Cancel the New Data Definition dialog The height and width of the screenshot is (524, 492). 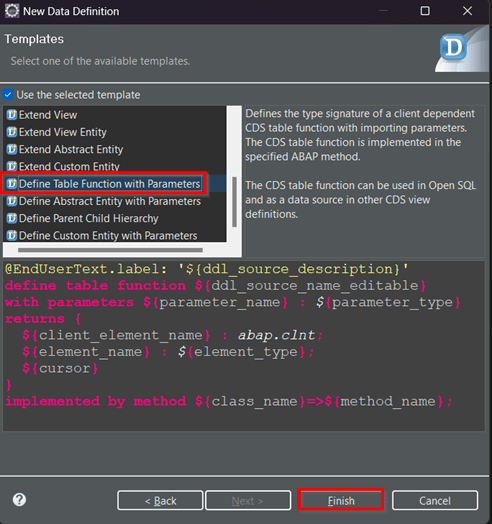pos(435,500)
